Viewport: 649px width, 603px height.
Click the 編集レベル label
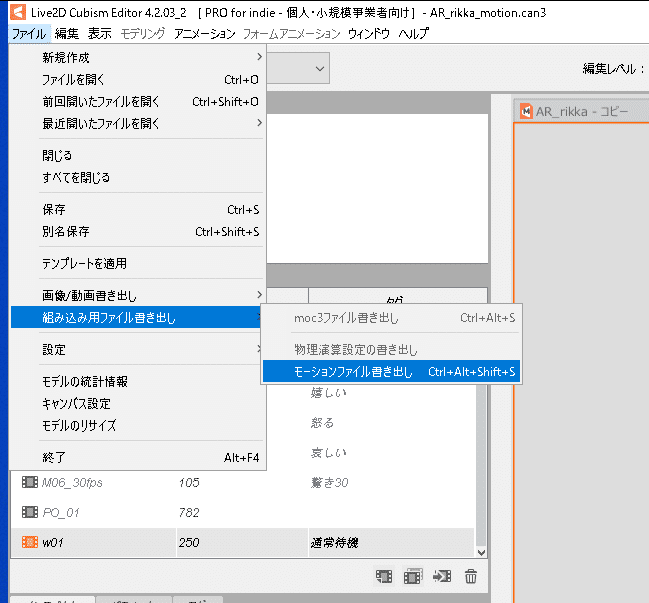click(x=613, y=69)
